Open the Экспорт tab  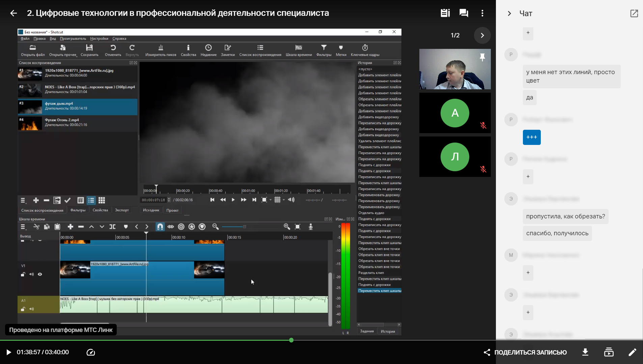122,210
